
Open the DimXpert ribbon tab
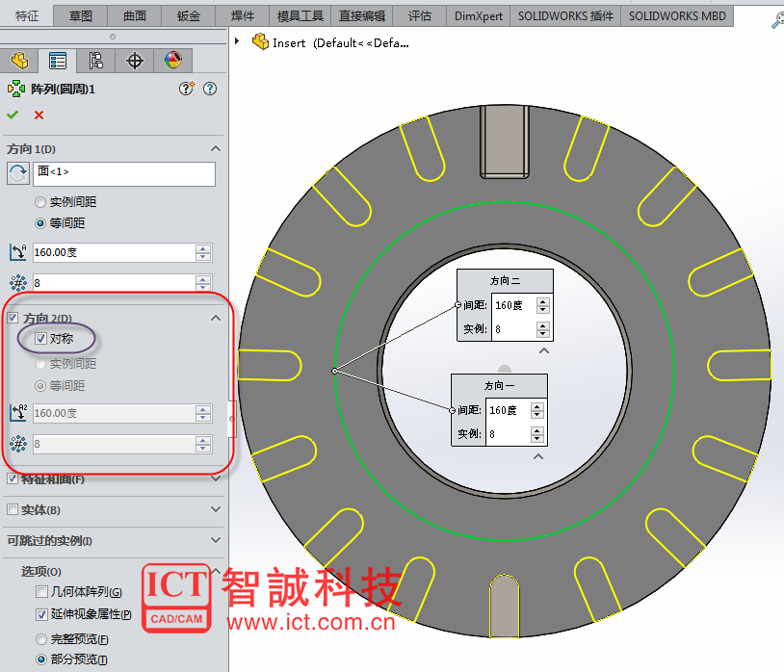(478, 16)
